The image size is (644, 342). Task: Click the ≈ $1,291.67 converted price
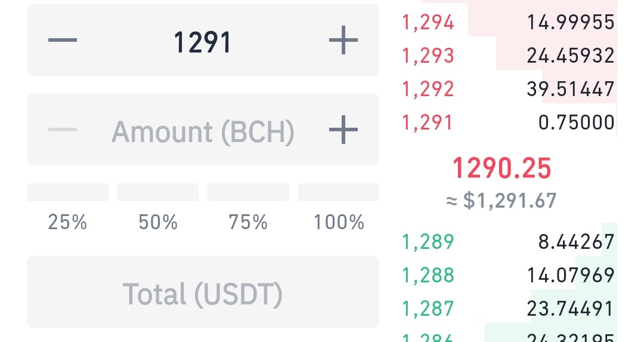tap(501, 201)
